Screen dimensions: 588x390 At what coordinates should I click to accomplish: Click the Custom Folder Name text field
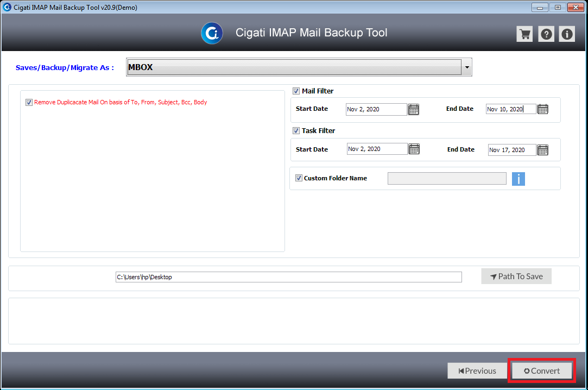pos(447,179)
